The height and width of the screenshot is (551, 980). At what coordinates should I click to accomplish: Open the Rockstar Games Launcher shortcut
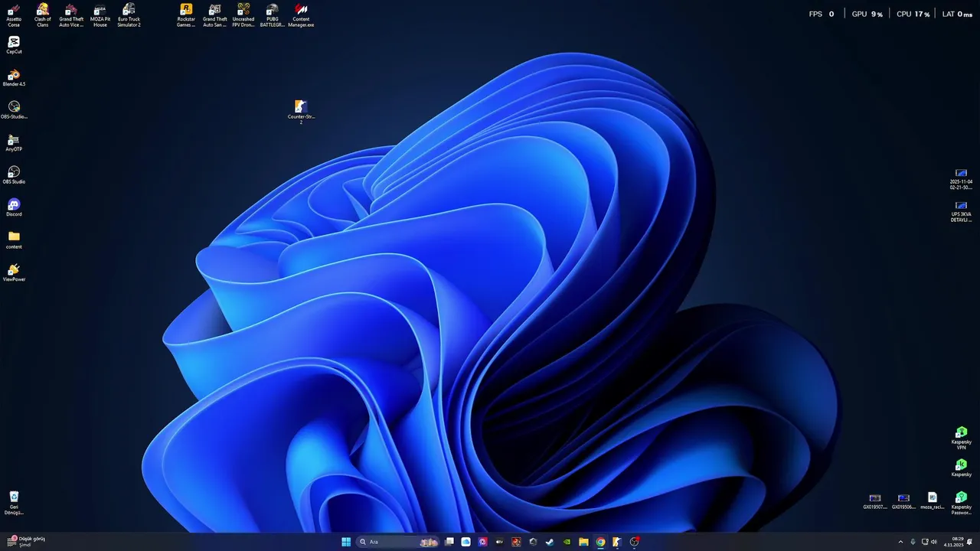click(x=186, y=15)
